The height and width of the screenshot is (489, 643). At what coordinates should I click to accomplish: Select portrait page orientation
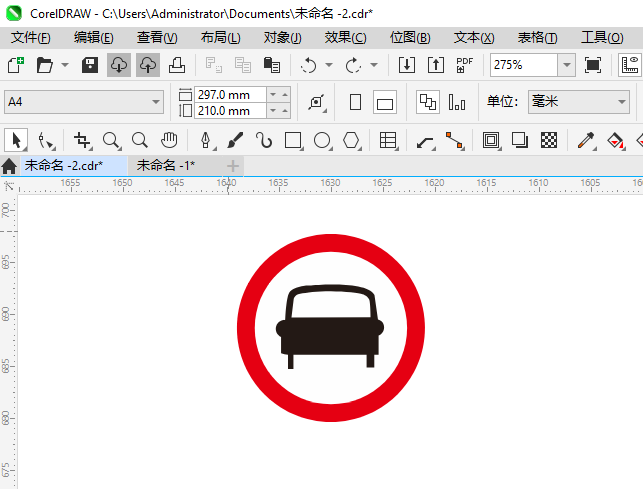click(x=355, y=102)
